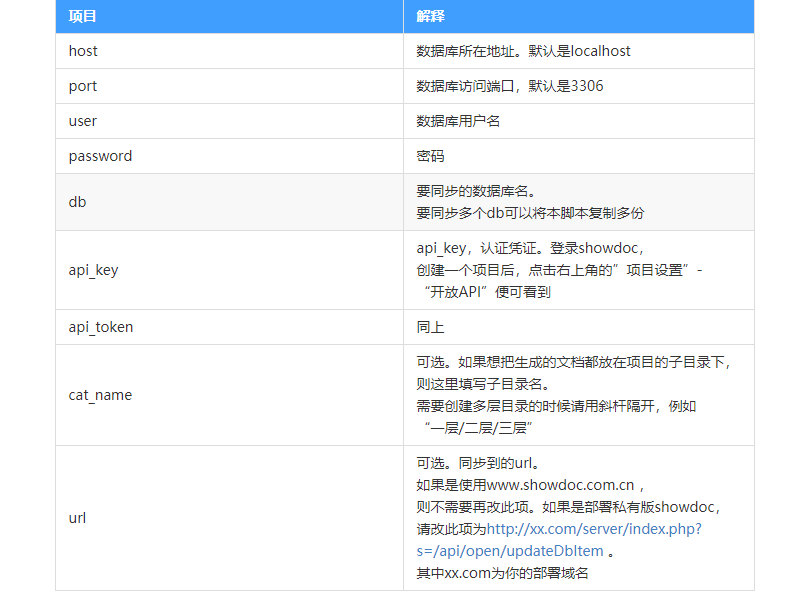Viewport: 794px width, 591px height.
Task: Select the api_key cell
Action: click(x=229, y=270)
